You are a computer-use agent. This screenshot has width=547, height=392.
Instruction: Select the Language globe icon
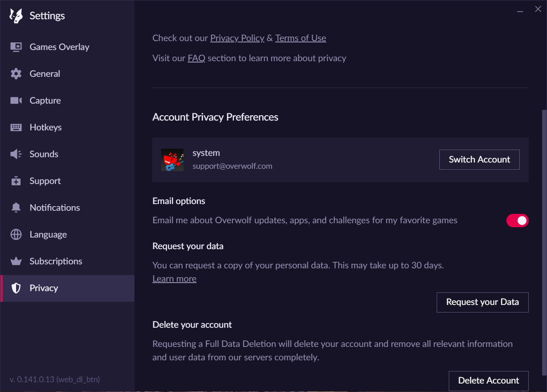pyautogui.click(x=16, y=234)
